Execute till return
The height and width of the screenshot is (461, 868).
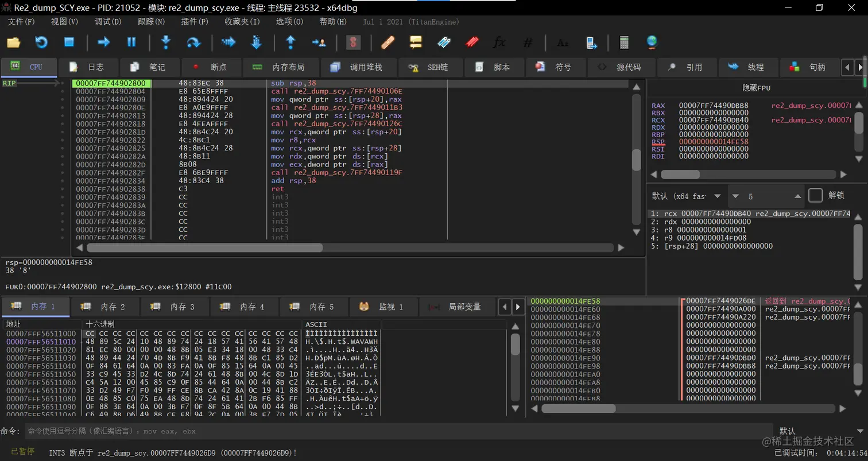(x=290, y=42)
